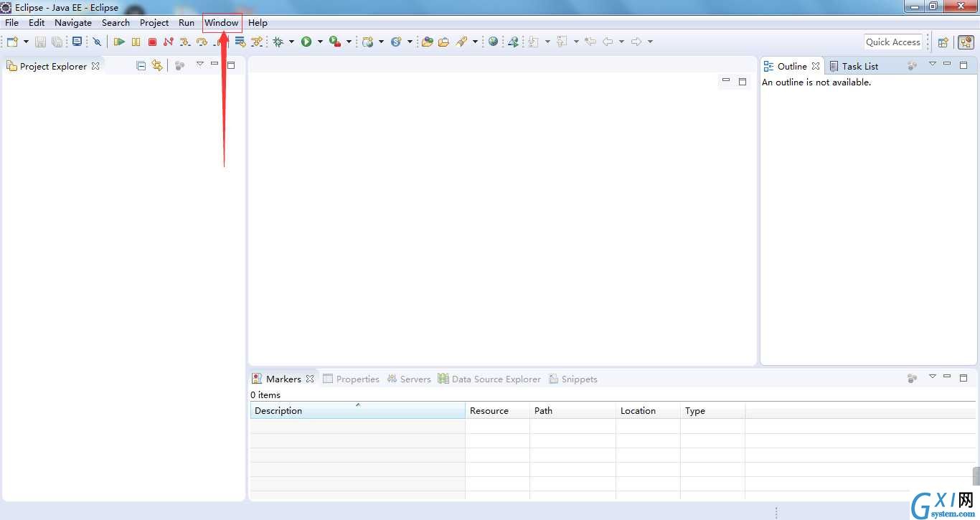This screenshot has height=520, width=980.
Task: Open the Snippets tab
Action: click(573, 379)
